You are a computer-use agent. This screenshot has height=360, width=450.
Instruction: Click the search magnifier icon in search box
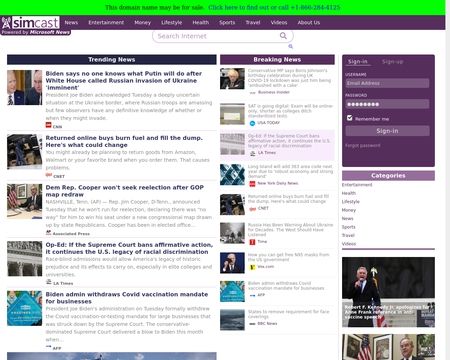(x=283, y=36)
